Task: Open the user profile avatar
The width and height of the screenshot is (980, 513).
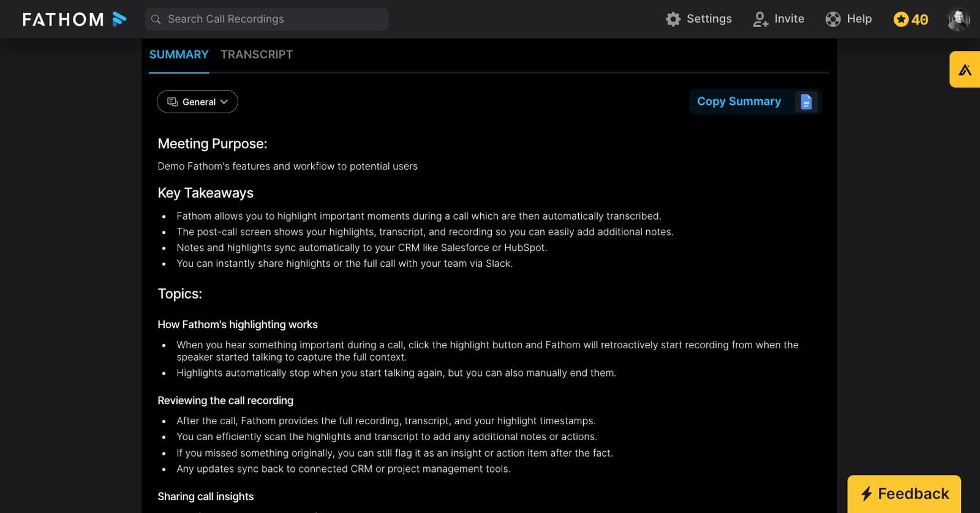Action: (x=958, y=19)
